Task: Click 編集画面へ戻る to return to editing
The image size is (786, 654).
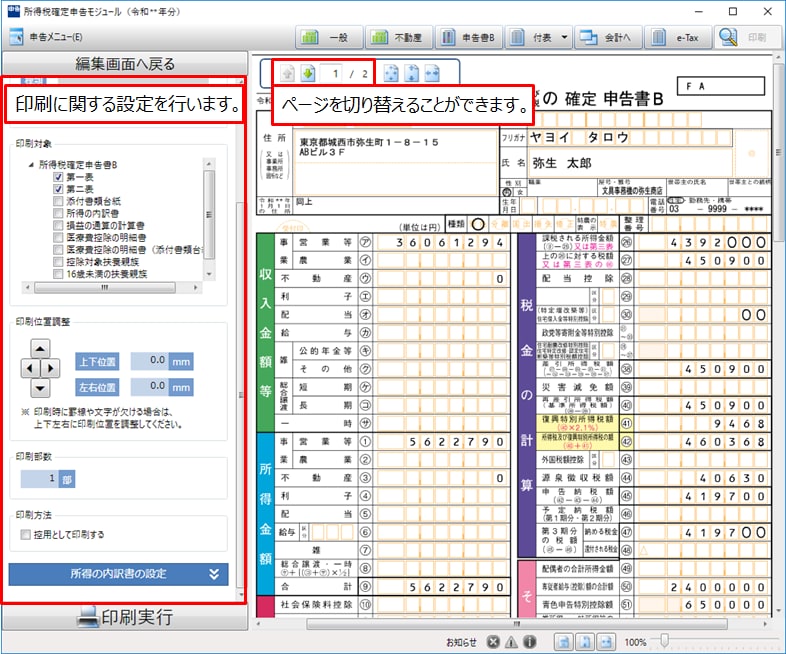Action: [x=124, y=64]
